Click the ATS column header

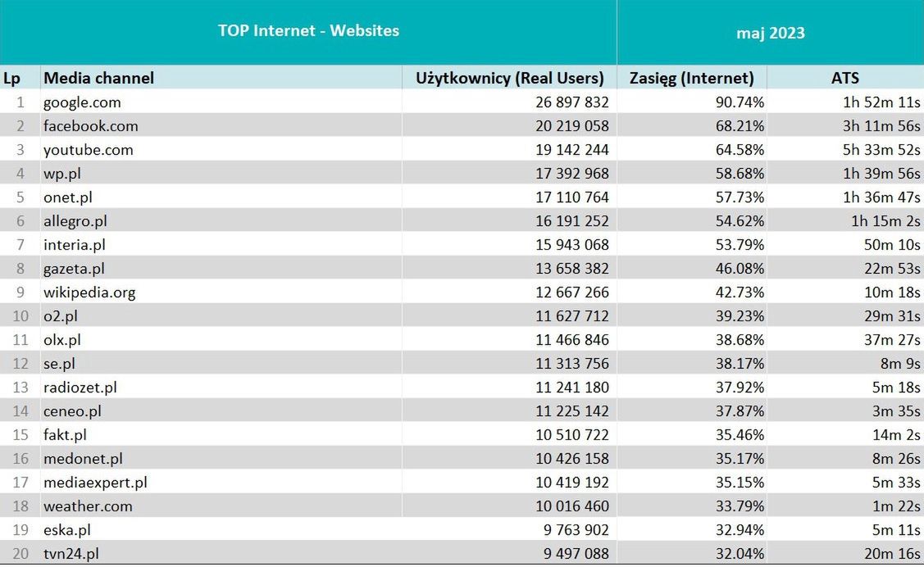click(844, 79)
